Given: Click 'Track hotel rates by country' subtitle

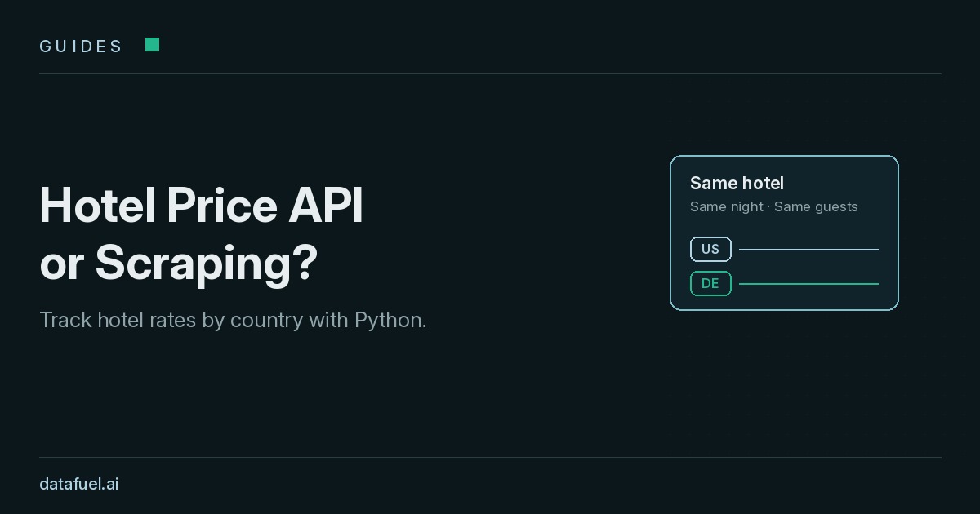Looking at the screenshot, I should (x=171, y=320).
